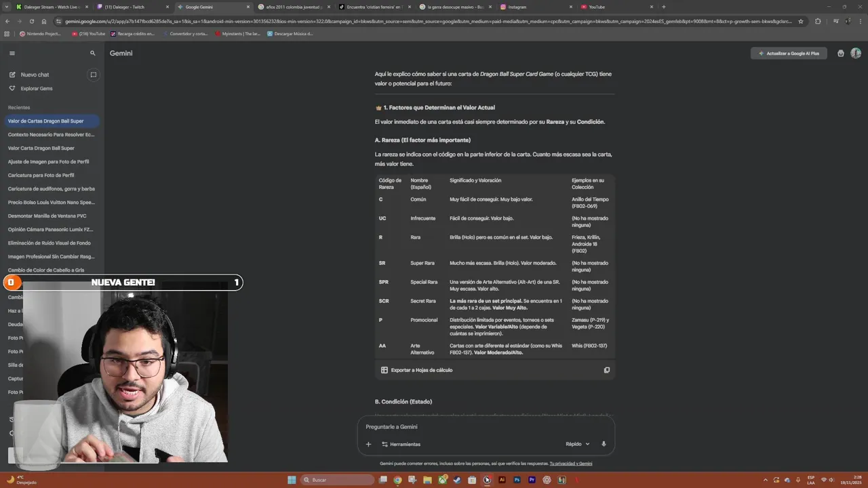This screenshot has width=868, height=488.
Task: Click the microphone icon in prompt box
Action: [604, 444]
